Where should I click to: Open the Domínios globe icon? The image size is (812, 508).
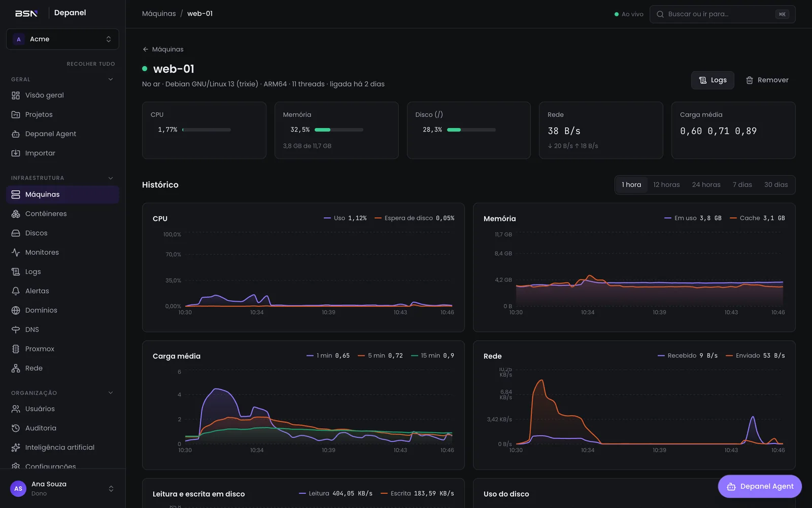pos(16,310)
